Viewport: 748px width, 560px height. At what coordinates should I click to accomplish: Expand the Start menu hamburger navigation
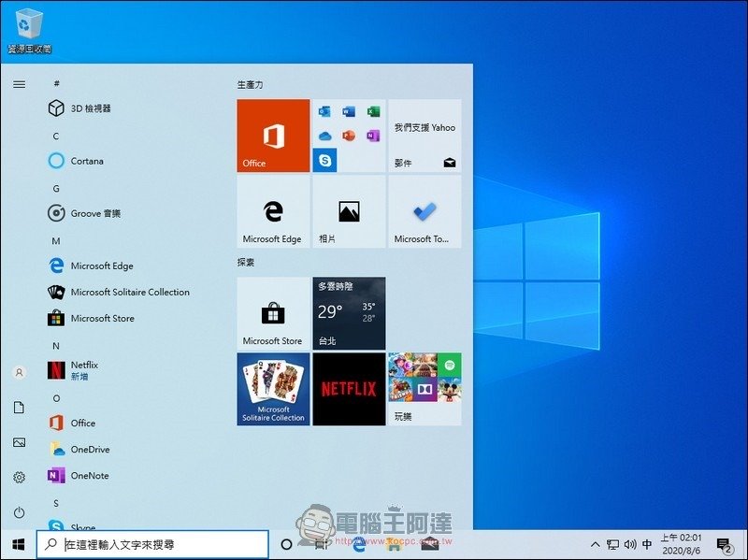coord(19,84)
